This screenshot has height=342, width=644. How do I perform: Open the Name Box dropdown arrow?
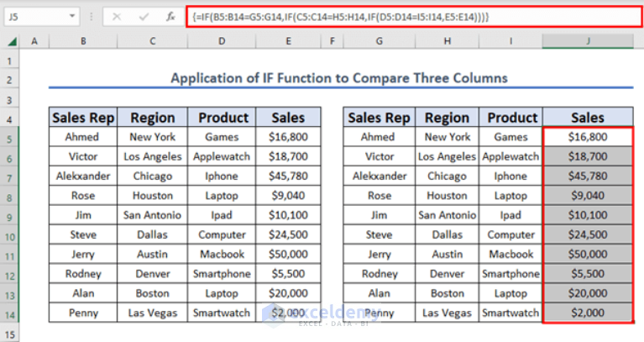pyautogui.click(x=72, y=17)
